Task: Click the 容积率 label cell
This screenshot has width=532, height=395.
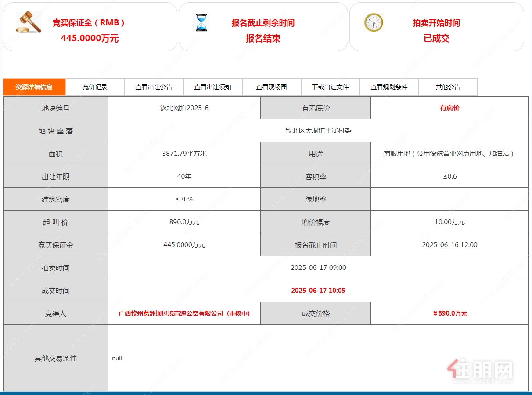Action: click(316, 176)
